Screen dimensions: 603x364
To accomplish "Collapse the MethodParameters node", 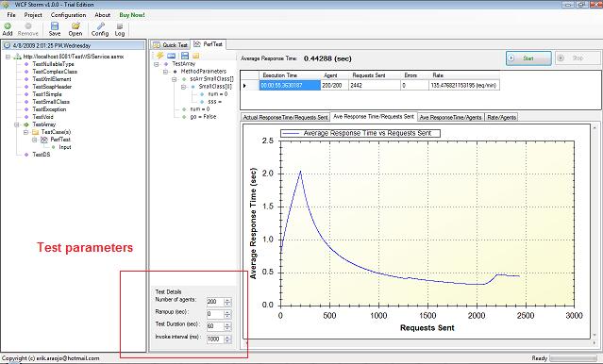I will [x=165, y=72].
